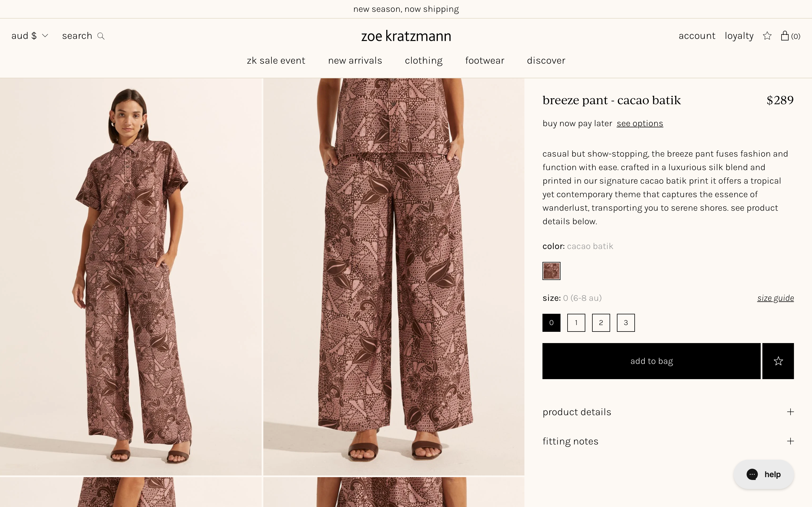Go to new arrivals menu

[355, 61]
